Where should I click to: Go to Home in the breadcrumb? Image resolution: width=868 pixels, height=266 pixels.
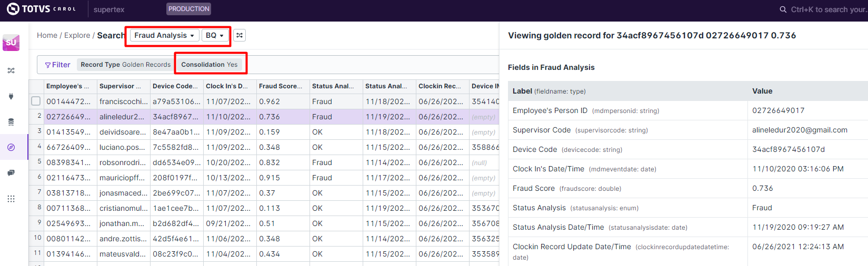pyautogui.click(x=47, y=35)
